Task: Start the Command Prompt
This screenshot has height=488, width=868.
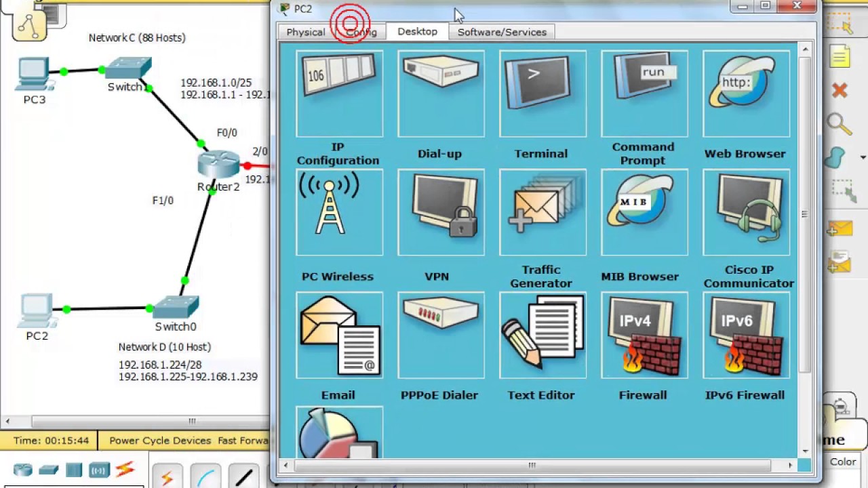Action: pyautogui.click(x=644, y=94)
